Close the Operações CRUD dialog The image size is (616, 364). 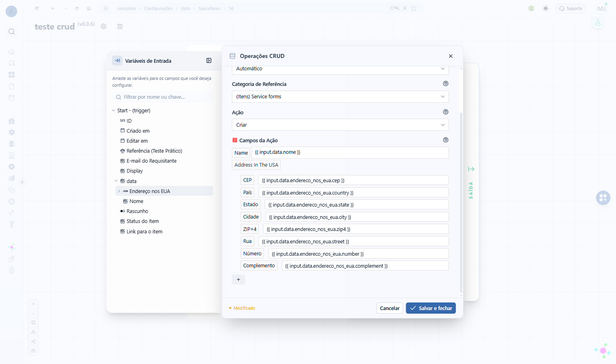click(451, 56)
